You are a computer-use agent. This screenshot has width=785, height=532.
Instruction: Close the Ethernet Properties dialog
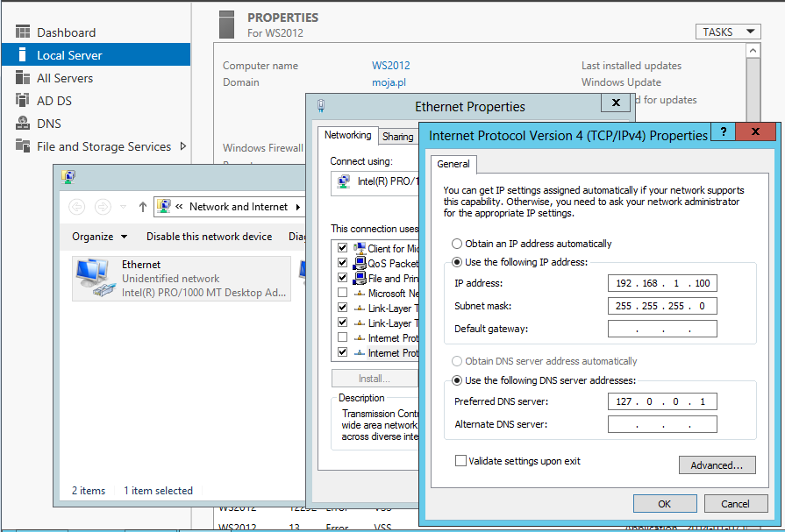pyautogui.click(x=616, y=103)
